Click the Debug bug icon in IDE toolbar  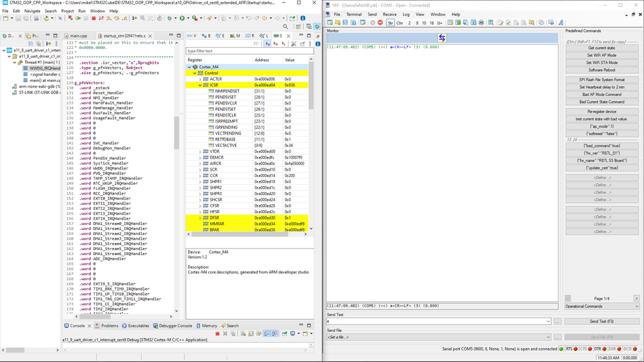(x=169, y=18)
